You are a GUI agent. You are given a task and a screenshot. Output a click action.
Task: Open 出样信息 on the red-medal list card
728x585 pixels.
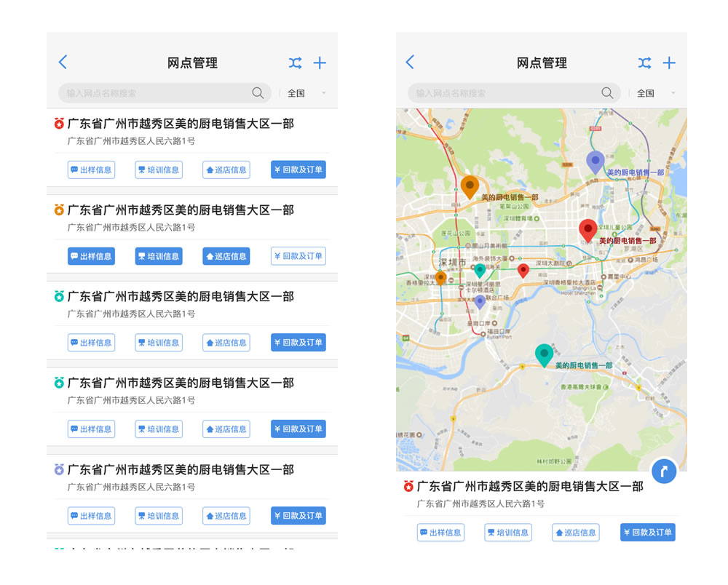tap(92, 170)
